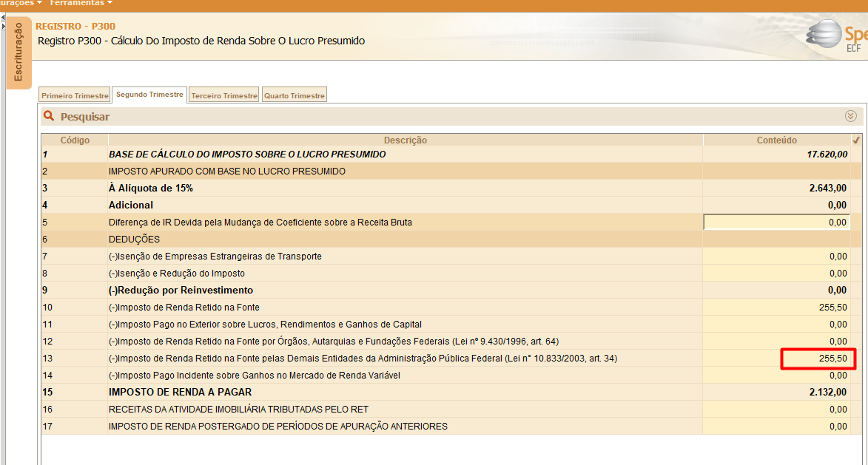Click the checkmark column header icon

[856, 140]
